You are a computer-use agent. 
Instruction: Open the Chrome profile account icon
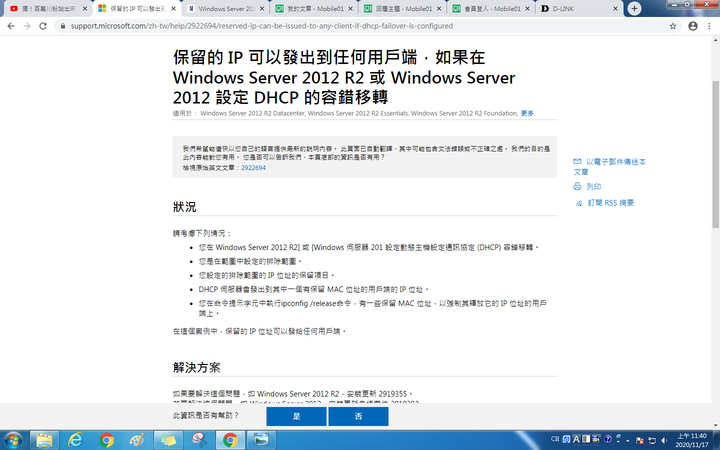coord(693,26)
